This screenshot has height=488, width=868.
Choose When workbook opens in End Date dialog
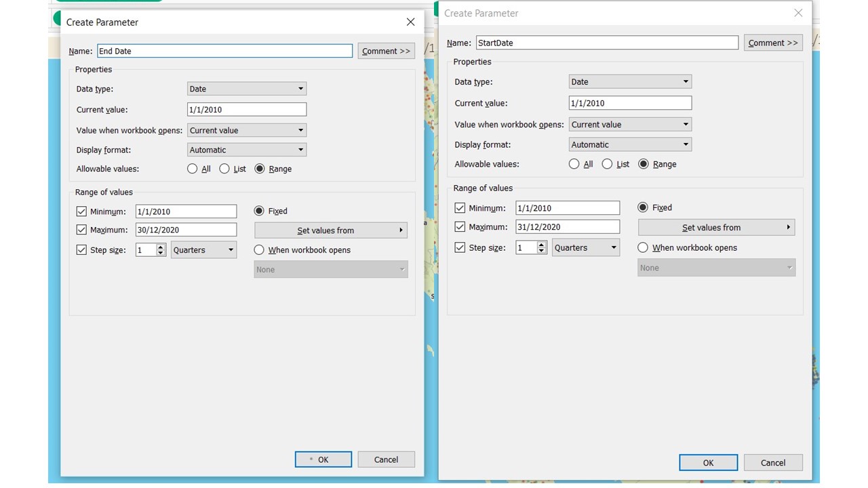click(x=259, y=250)
